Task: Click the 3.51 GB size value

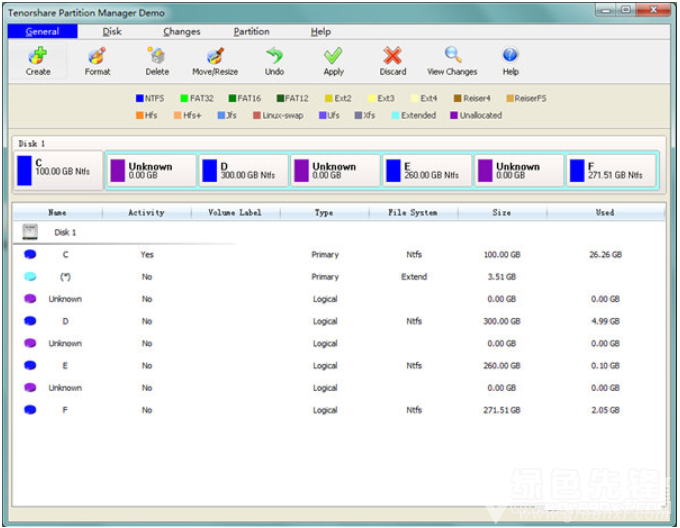Action: click(502, 277)
